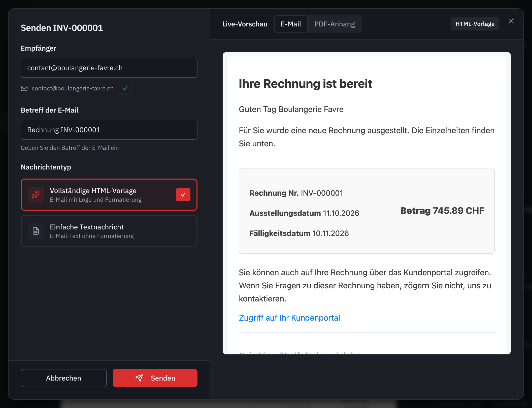The image size is (532, 408).
Task: Click the Betrag 745.89 CHF amount
Action: (x=442, y=211)
